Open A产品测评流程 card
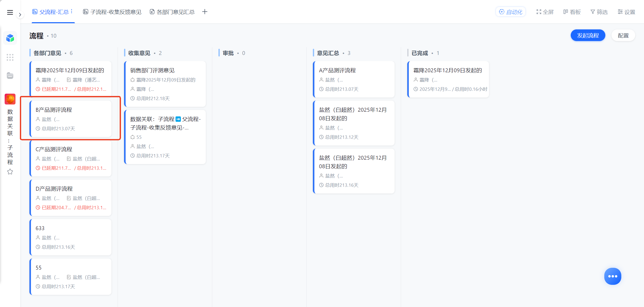The image size is (644, 307). point(354,79)
